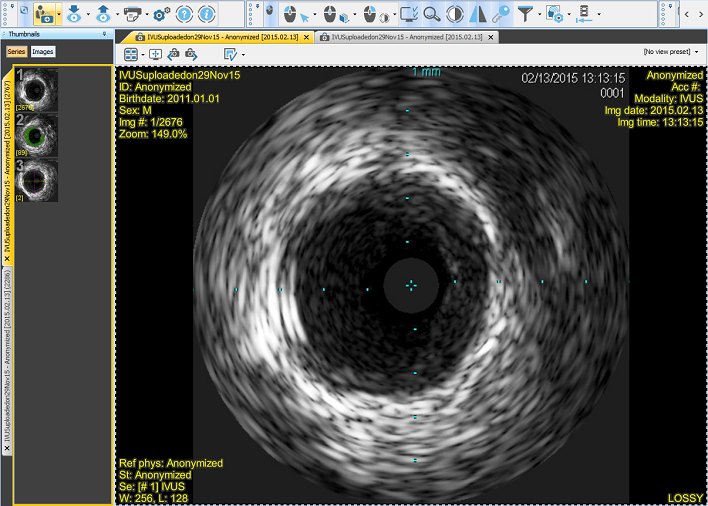Screen dimensions: 708x506
Task: Click the sharpen triangle filter icon
Action: [478, 14]
